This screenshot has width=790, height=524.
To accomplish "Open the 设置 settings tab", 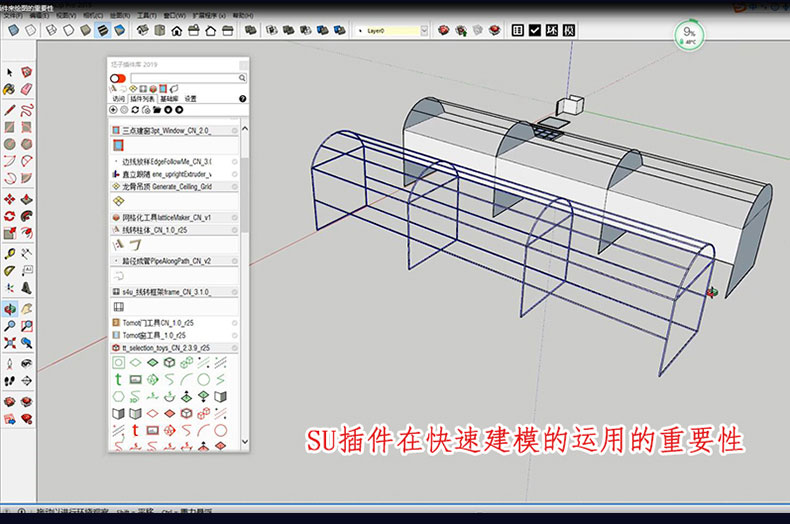I will (x=190, y=99).
